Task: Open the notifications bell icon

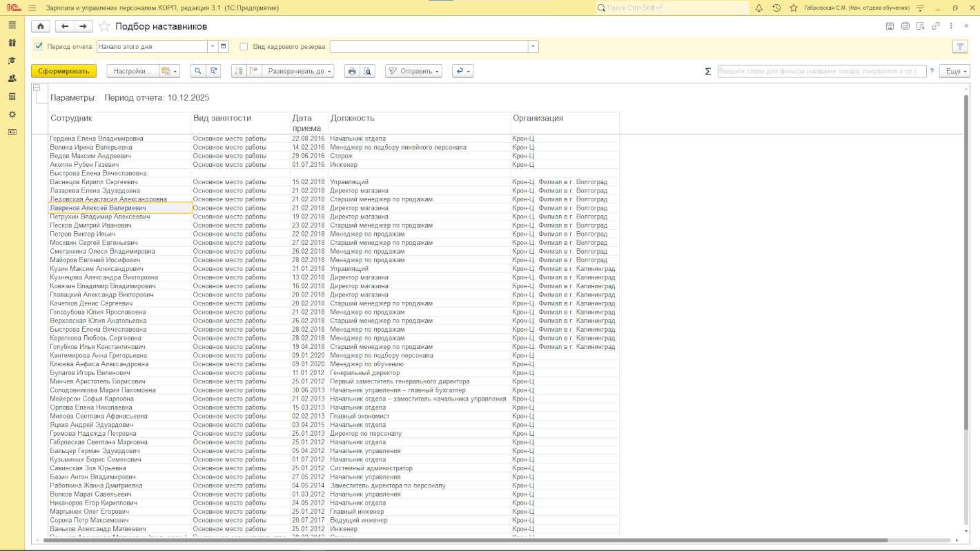Action: point(758,8)
